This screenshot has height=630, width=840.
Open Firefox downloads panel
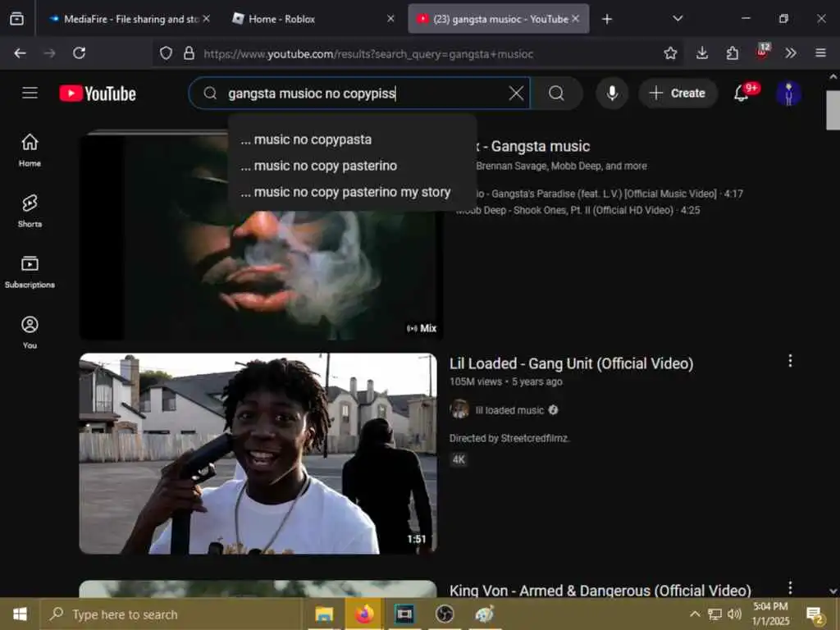702,53
